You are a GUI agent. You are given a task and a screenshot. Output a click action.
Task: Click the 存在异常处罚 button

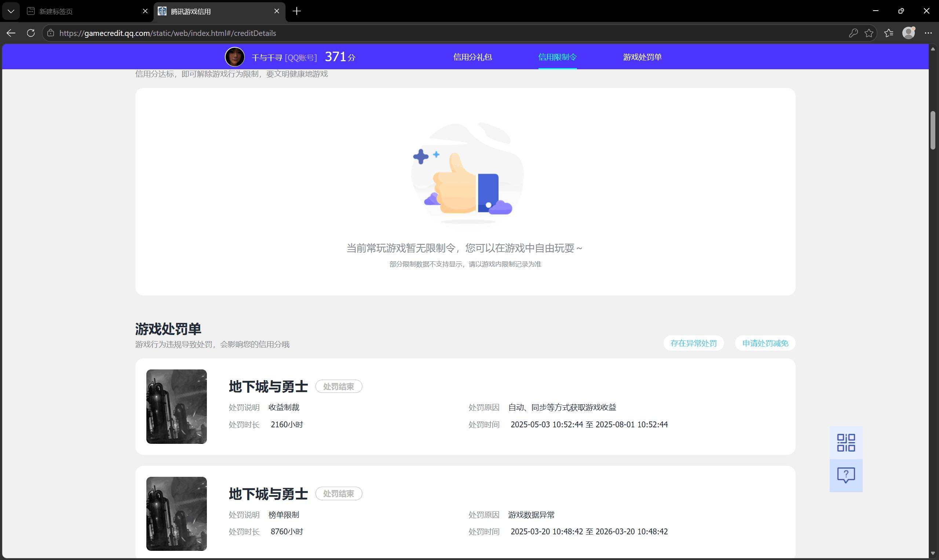click(x=694, y=343)
